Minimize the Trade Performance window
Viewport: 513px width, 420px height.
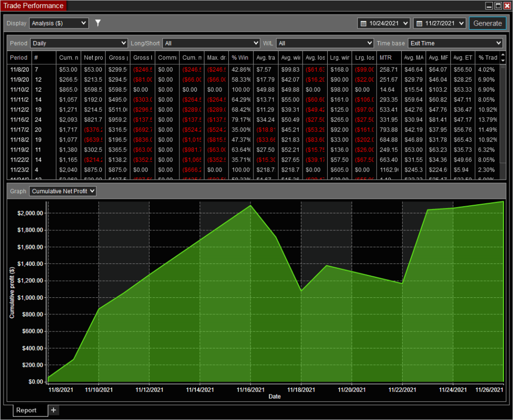pyautogui.click(x=489, y=6)
